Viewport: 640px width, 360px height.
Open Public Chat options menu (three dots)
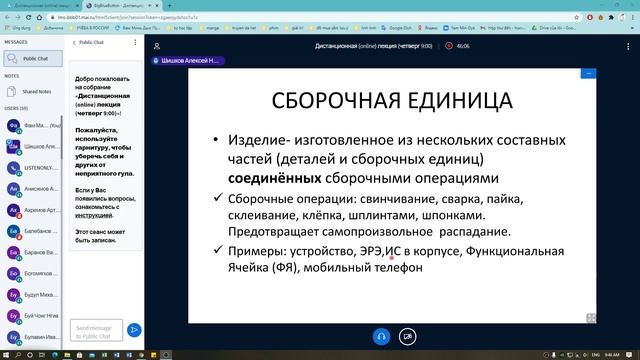(x=135, y=42)
